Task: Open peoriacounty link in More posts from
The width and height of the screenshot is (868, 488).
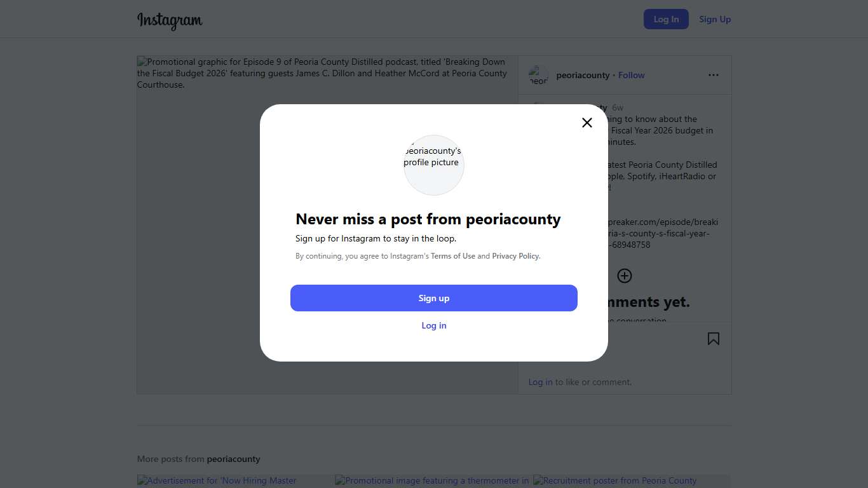Action: click(x=233, y=459)
